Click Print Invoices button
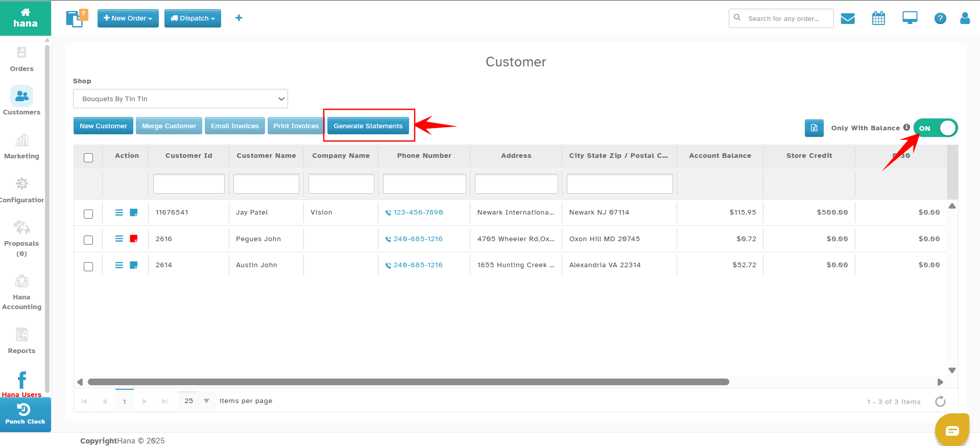Image resolution: width=980 pixels, height=446 pixels. (x=296, y=126)
